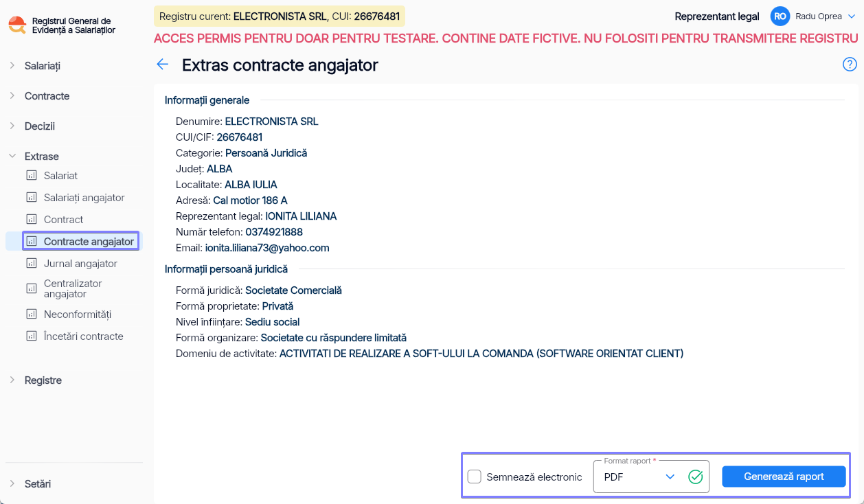
Task: Click the Formă juridică value Societate Comercială
Action: click(293, 290)
